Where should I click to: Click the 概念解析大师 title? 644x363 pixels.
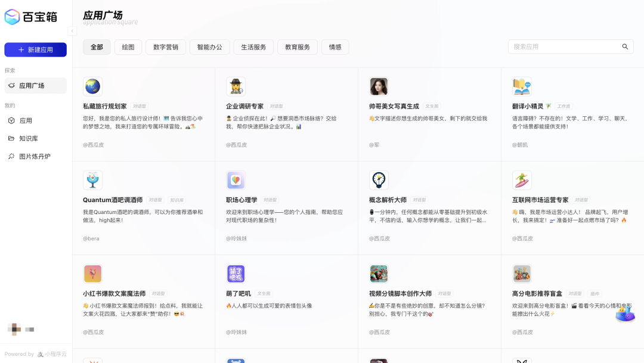pyautogui.click(x=388, y=200)
